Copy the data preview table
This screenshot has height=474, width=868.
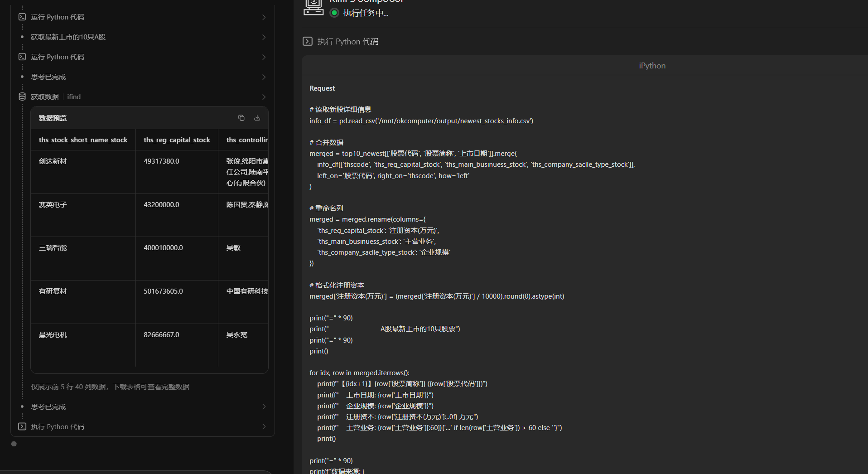coord(241,118)
